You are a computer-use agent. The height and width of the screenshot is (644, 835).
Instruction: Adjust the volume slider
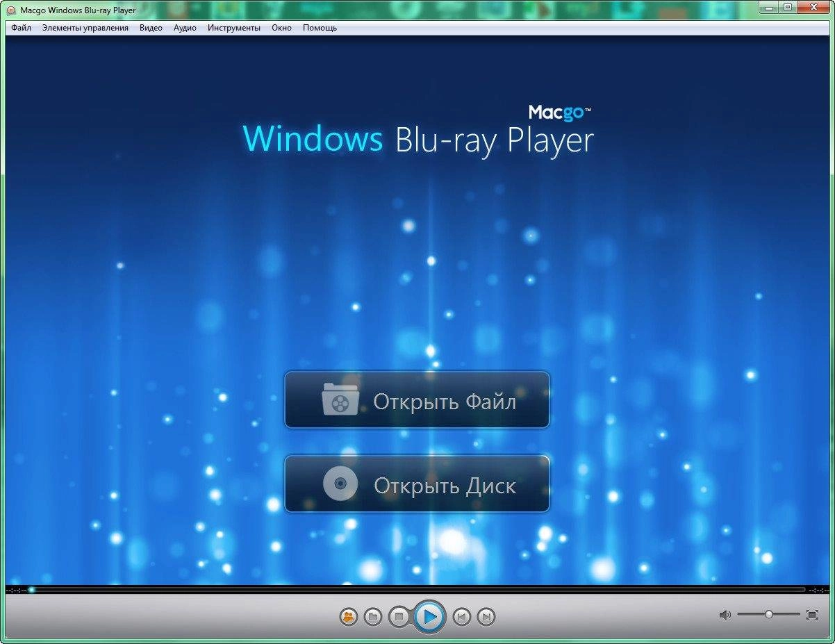click(x=768, y=614)
